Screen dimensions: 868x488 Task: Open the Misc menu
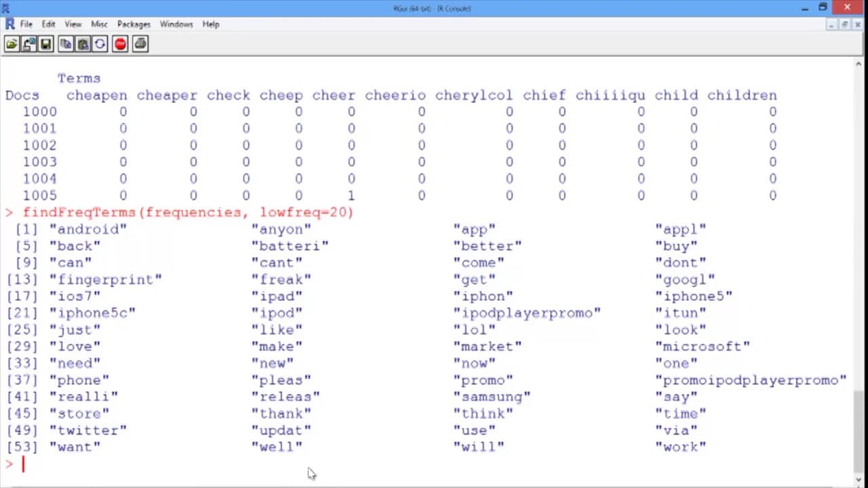[100, 24]
